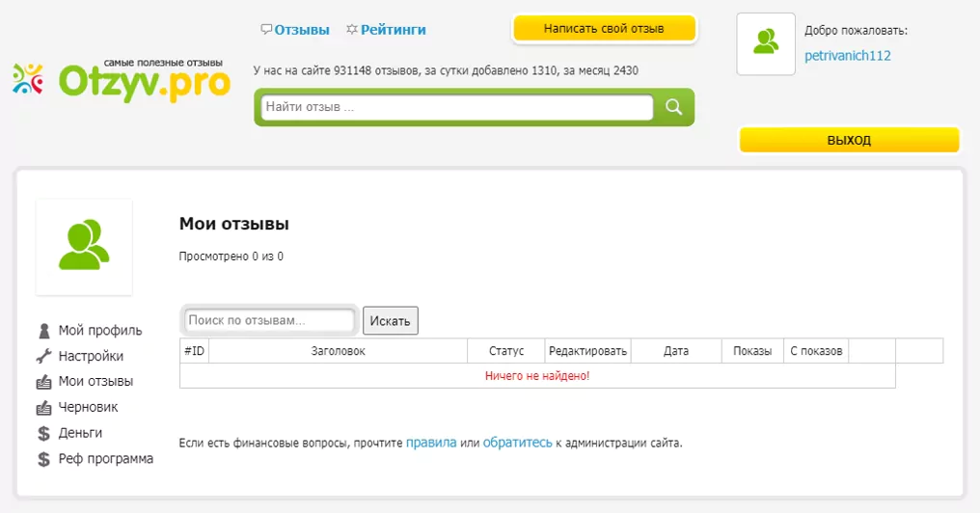This screenshot has width=980, height=513.
Task: Click the Искать button
Action: [x=390, y=320]
